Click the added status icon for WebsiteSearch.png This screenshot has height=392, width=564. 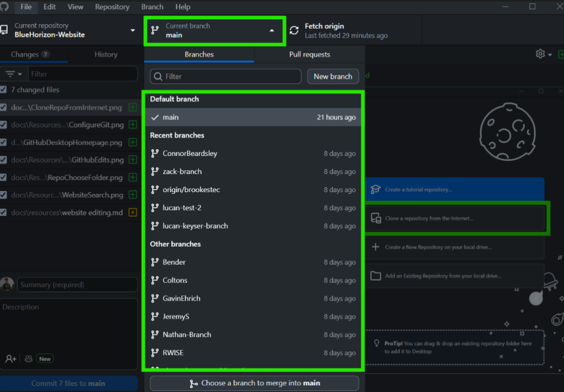(x=133, y=194)
